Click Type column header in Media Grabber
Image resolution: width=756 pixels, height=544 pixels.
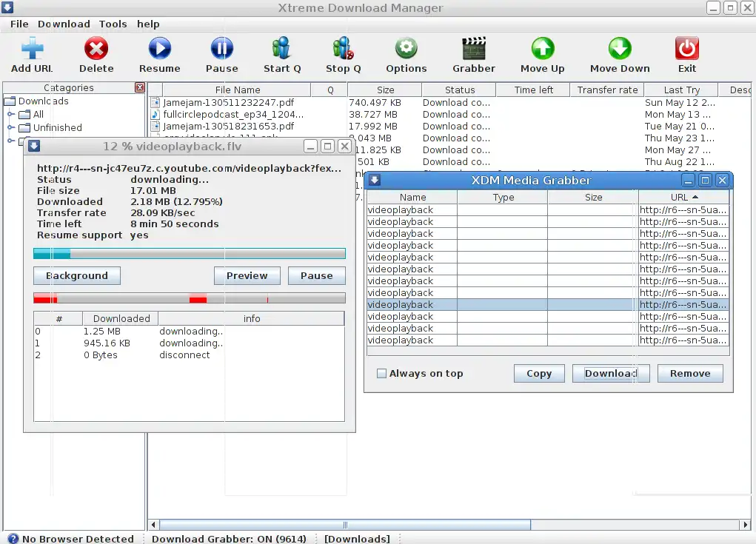click(x=503, y=197)
